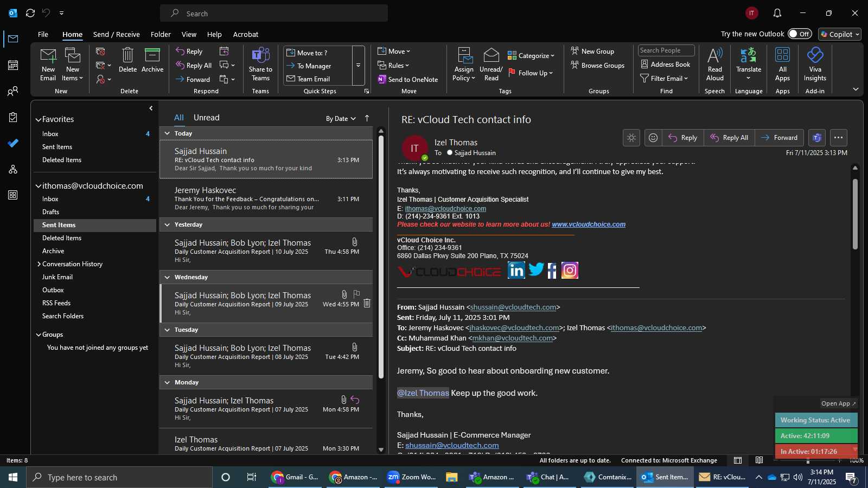
Task: Switch to the Folder tab
Action: tap(161, 34)
